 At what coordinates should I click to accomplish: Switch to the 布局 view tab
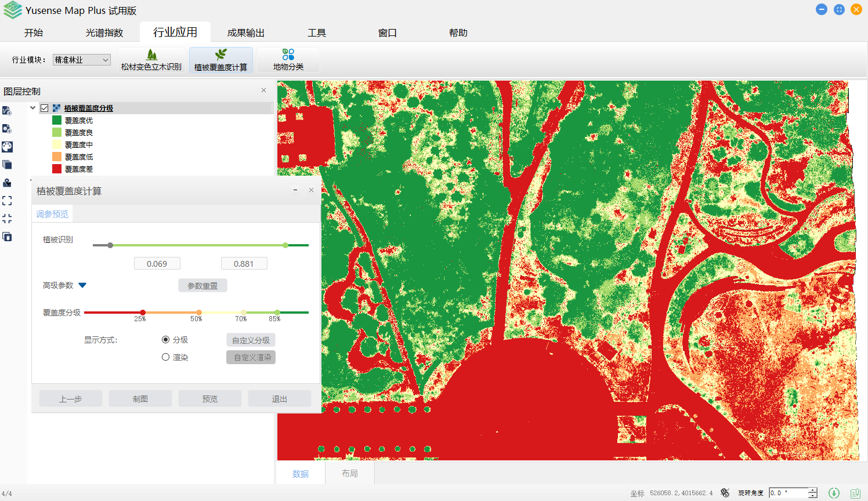click(349, 473)
